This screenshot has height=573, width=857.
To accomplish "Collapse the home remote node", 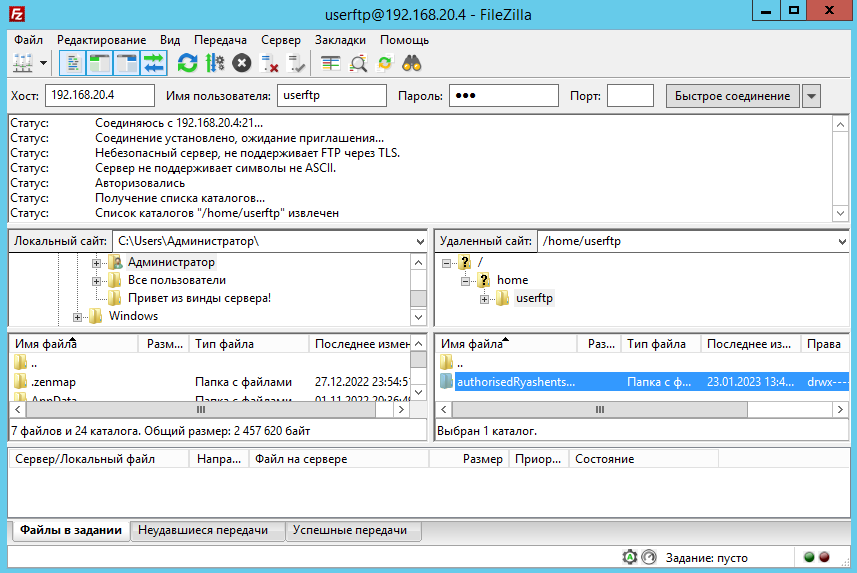I will (x=466, y=281).
